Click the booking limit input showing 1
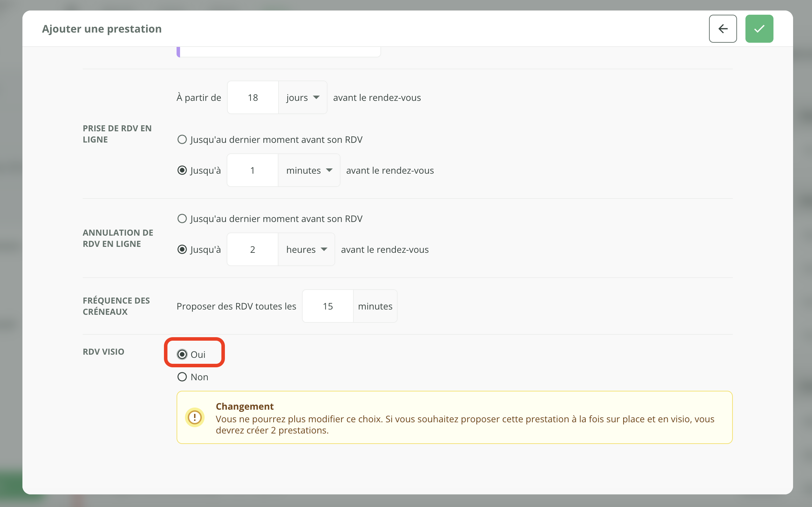This screenshot has width=812, height=507. click(253, 171)
